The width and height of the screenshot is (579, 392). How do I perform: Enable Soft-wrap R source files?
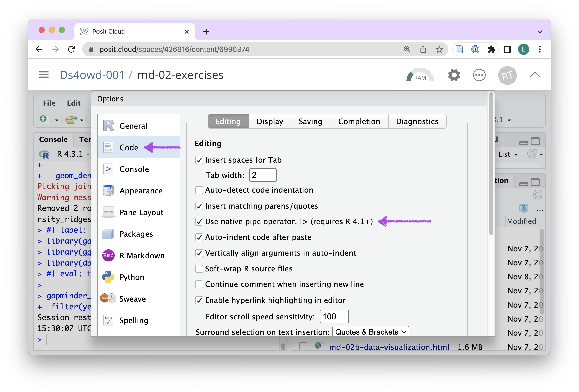199,269
